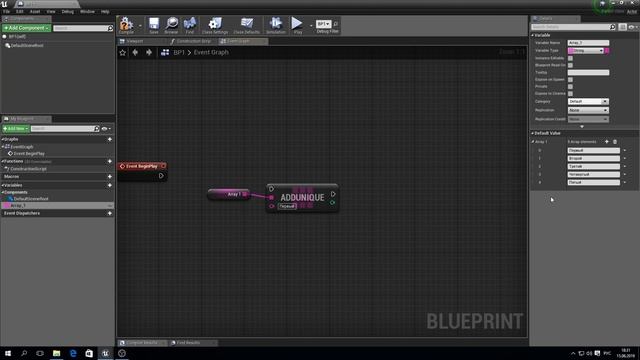Open the Asset menu
The width and height of the screenshot is (640, 360).
point(35,11)
